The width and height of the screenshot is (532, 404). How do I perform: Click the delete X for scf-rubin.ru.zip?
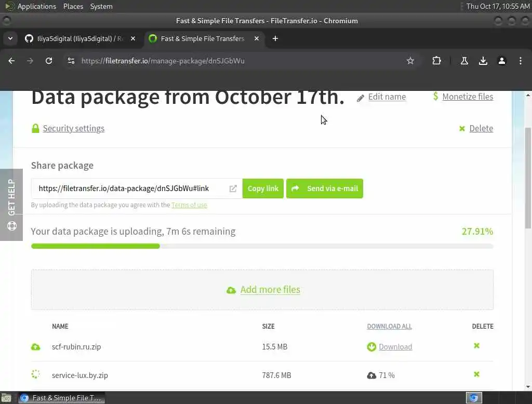476,346
